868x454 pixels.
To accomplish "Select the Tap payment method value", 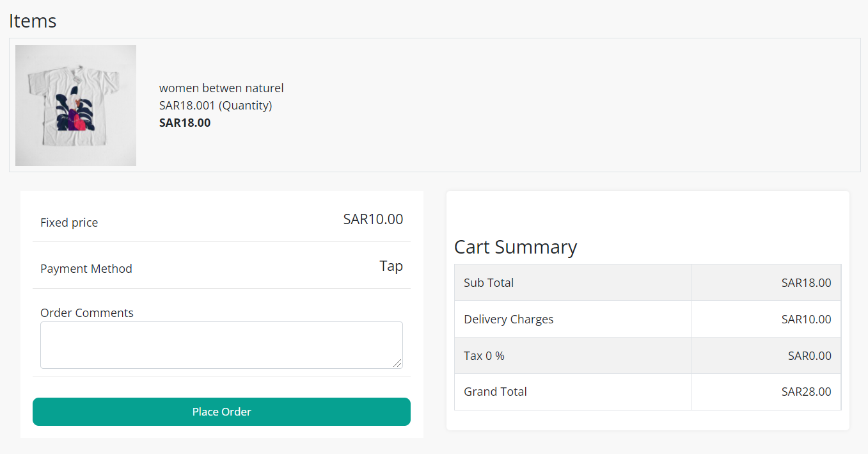I will [391, 266].
